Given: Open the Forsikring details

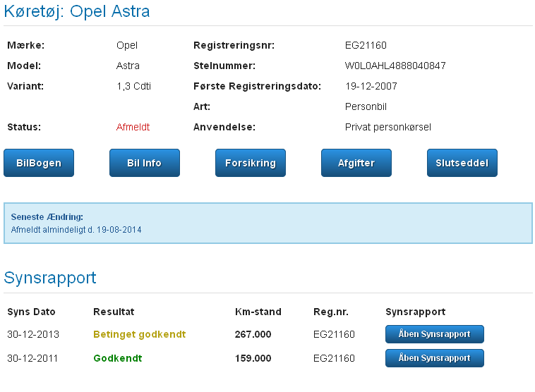Looking at the screenshot, I should (x=250, y=163).
